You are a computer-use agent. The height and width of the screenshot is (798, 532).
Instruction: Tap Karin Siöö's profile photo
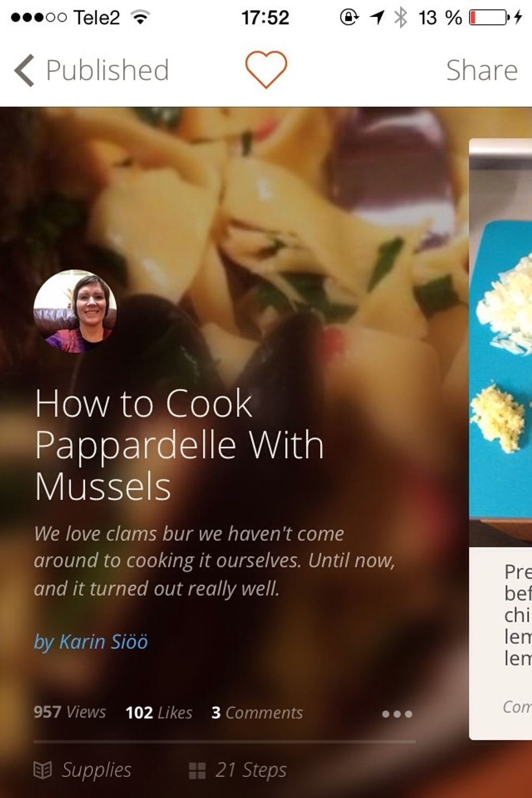click(x=75, y=311)
